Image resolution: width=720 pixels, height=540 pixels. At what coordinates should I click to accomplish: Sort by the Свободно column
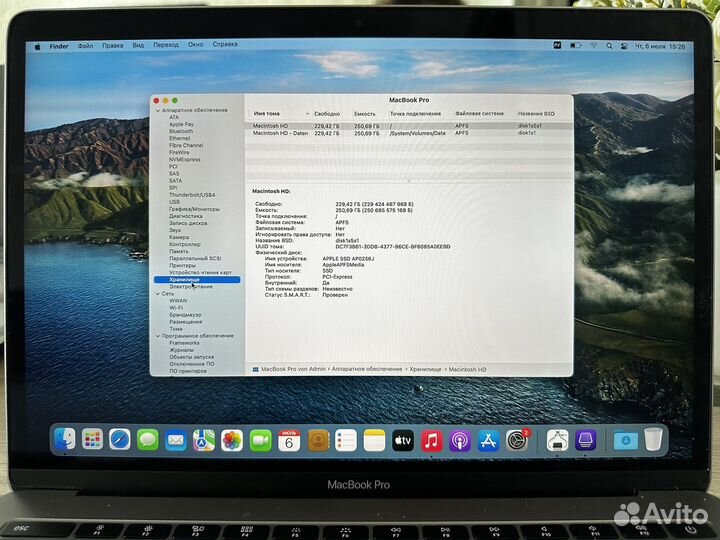pos(327,113)
